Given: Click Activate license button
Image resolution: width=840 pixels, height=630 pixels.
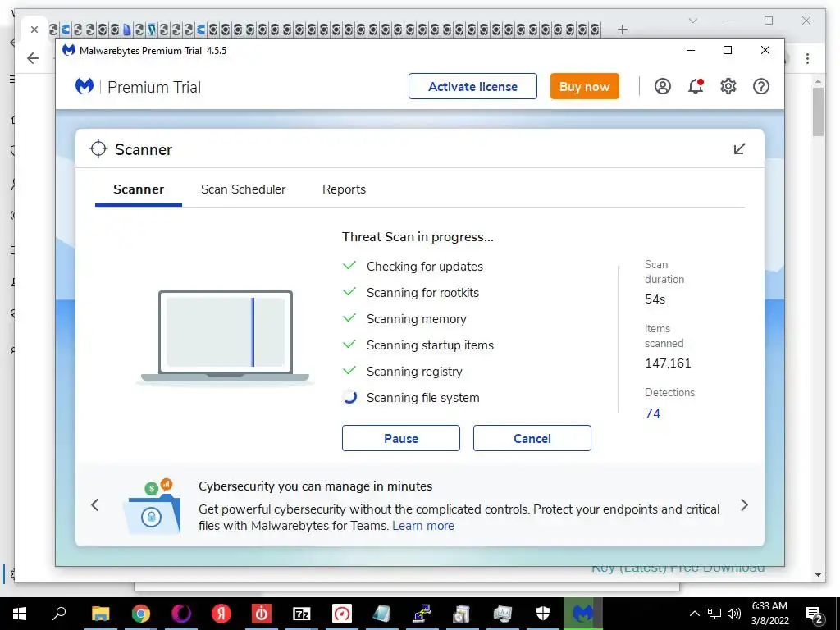Looking at the screenshot, I should pyautogui.click(x=472, y=86).
